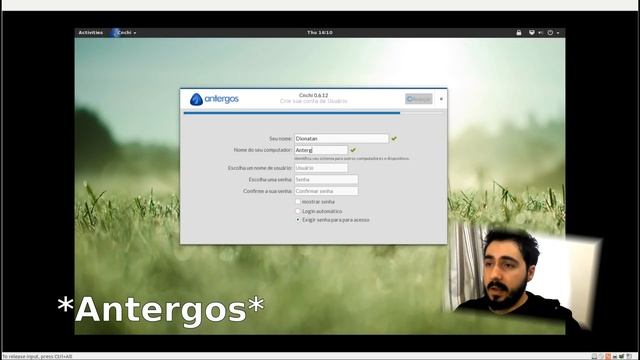This screenshot has height=360, width=640.
Task: Click the green checkmark beside Seu nome
Action: coord(394,139)
